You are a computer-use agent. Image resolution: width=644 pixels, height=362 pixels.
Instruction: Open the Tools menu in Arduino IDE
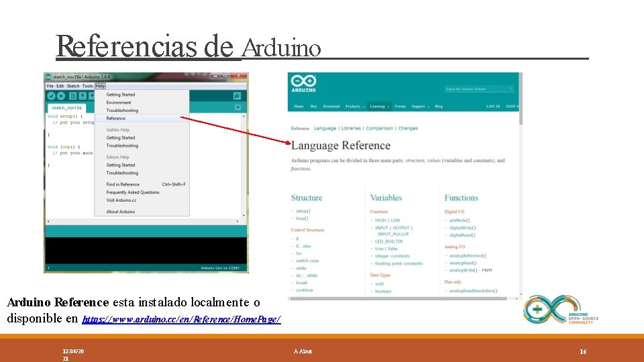[x=87, y=86]
